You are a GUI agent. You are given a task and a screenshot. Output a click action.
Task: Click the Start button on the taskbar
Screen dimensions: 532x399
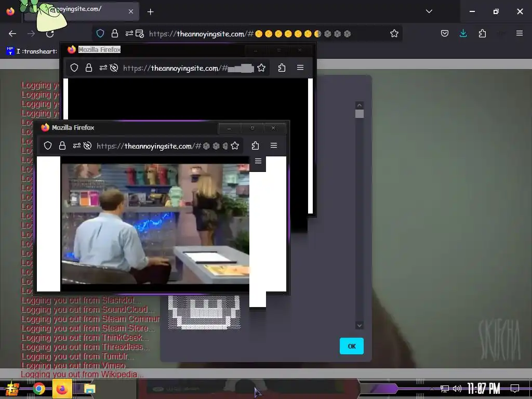[x=12, y=389]
